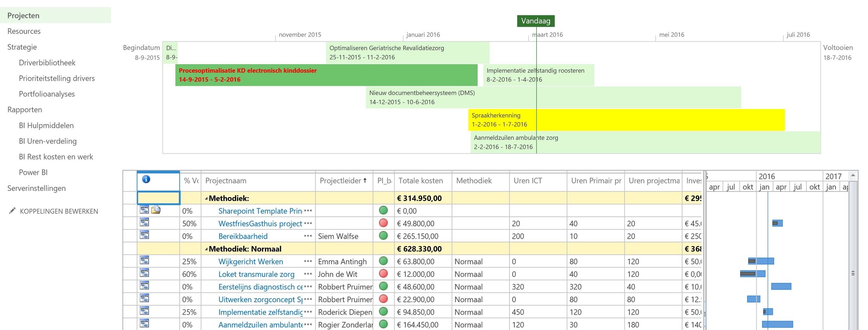Click the pencil icon next to Koppelingen bewerken
This screenshot has width=868, height=330.
(12, 211)
